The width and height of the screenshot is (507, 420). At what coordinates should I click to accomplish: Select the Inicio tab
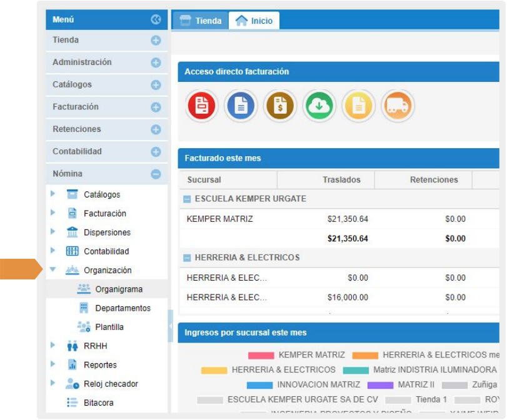point(254,21)
